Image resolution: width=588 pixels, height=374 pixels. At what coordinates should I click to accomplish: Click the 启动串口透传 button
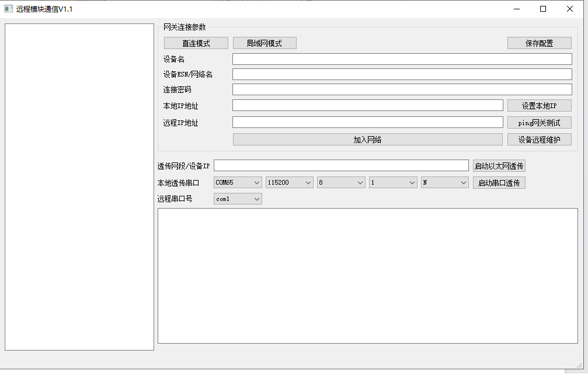pyautogui.click(x=499, y=182)
